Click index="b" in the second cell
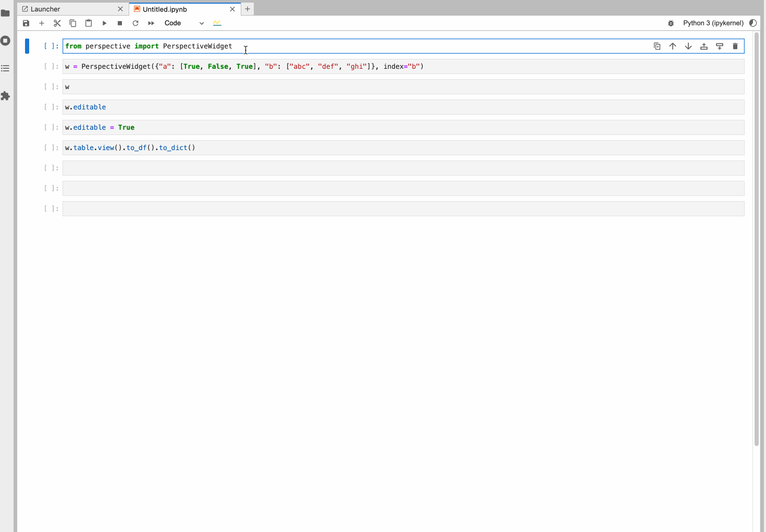Viewport: 766px width, 532px height. click(402, 67)
